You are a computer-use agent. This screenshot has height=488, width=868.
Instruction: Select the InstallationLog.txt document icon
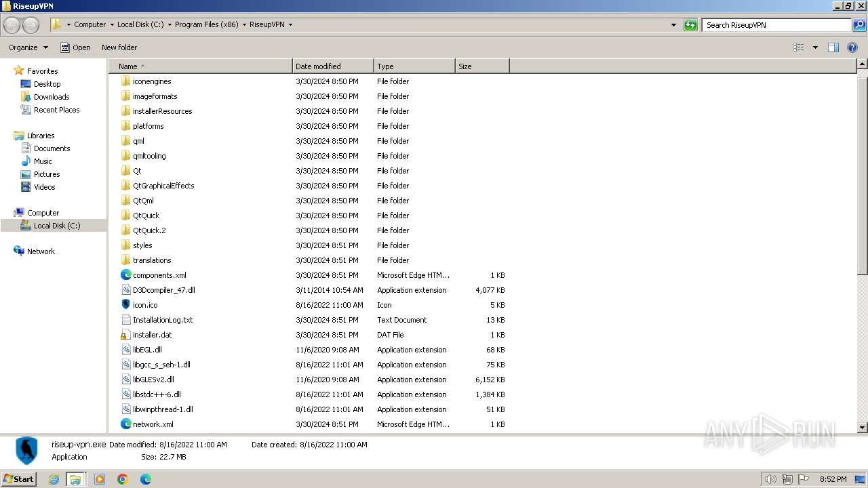click(125, 320)
